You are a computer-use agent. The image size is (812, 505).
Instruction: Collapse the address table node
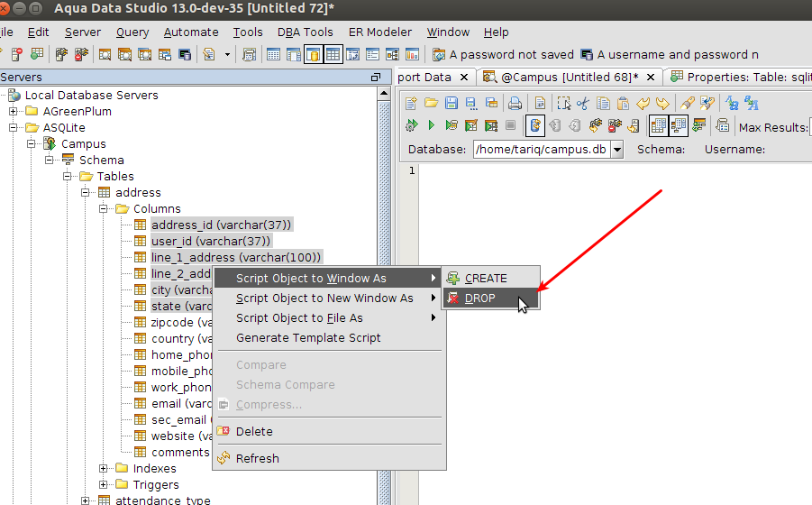coord(86,192)
